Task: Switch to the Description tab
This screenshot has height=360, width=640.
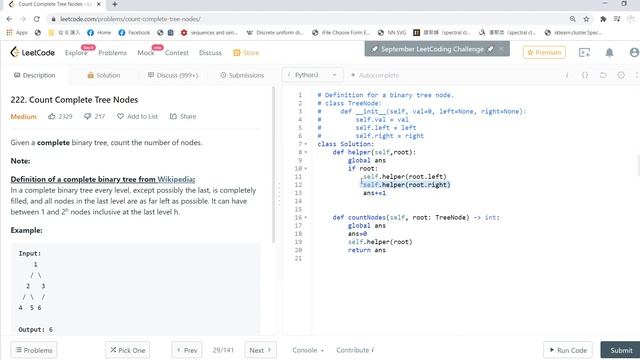Action: coord(34,75)
